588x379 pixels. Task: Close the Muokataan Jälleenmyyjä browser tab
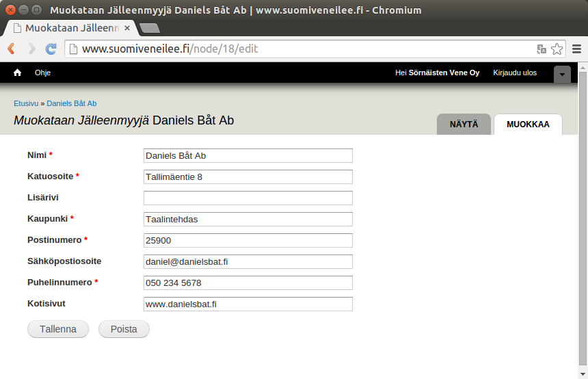coord(127,28)
